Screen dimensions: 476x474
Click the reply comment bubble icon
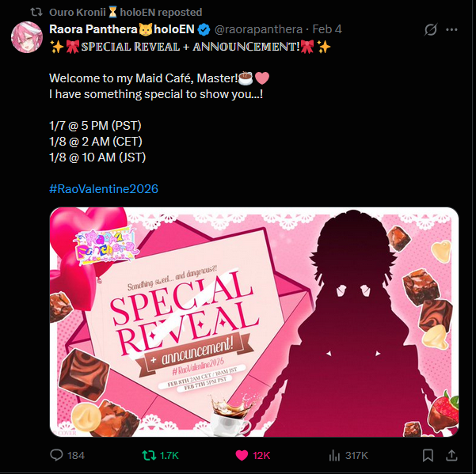56,455
